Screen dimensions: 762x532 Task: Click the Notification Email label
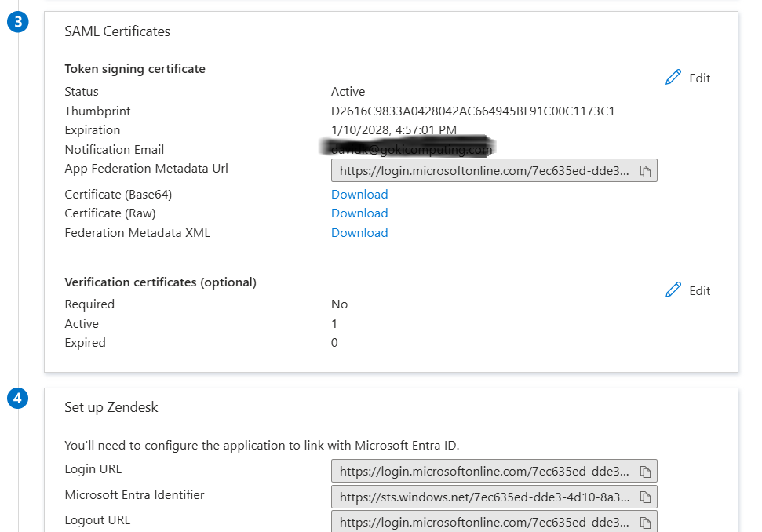point(115,150)
